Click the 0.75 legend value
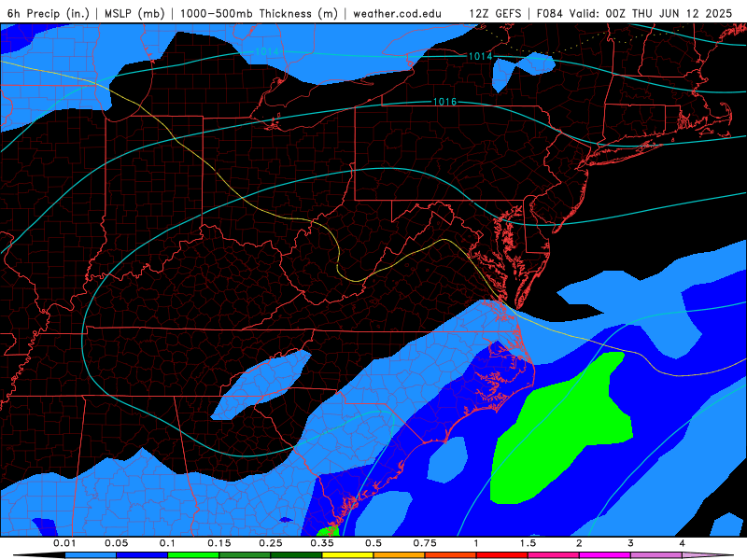The height and width of the screenshot is (560, 747). point(425,543)
